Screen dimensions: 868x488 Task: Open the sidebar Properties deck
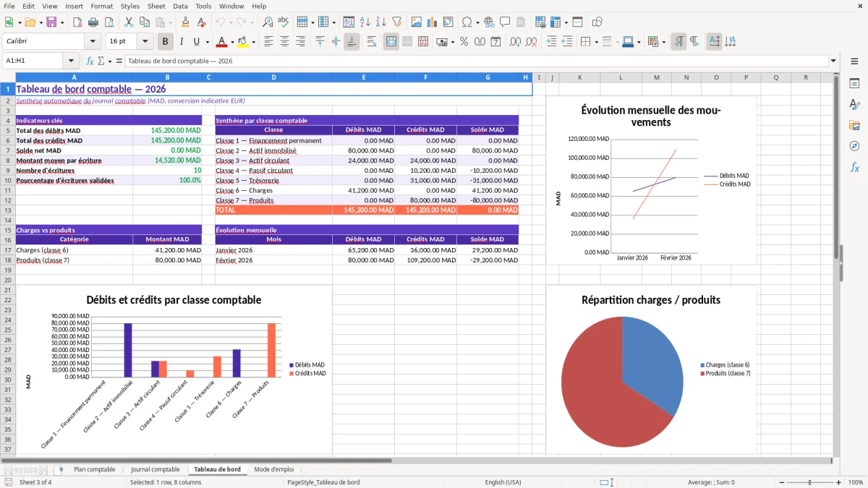point(854,84)
